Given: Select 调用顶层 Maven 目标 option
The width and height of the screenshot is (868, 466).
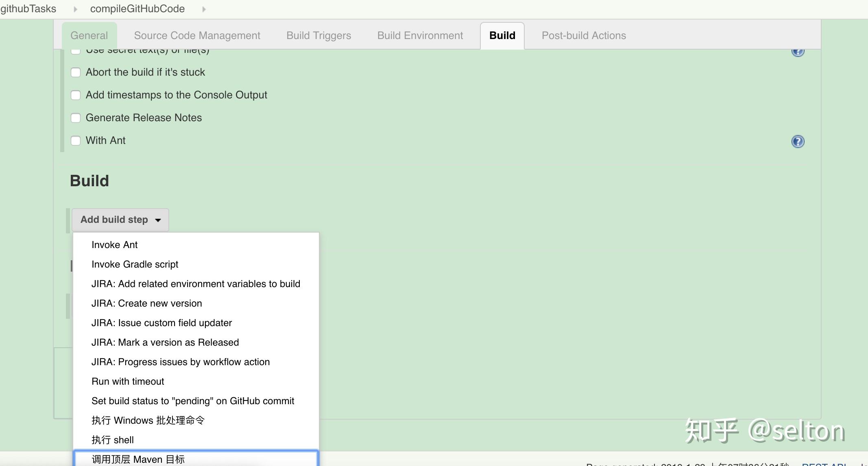Looking at the screenshot, I should point(138,459).
